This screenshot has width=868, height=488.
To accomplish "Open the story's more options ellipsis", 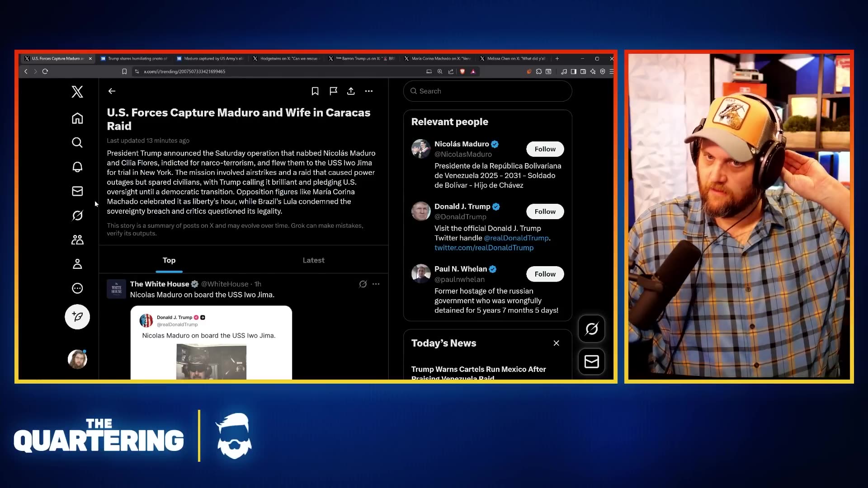I will tap(369, 91).
